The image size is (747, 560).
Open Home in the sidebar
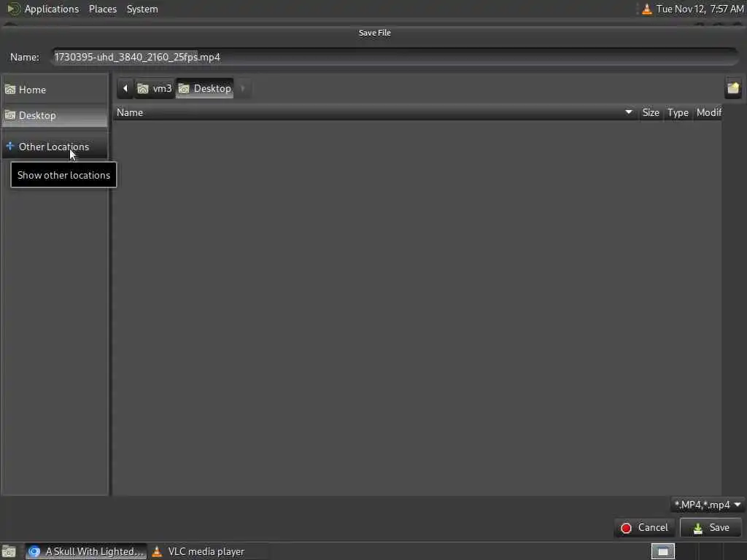click(55, 90)
